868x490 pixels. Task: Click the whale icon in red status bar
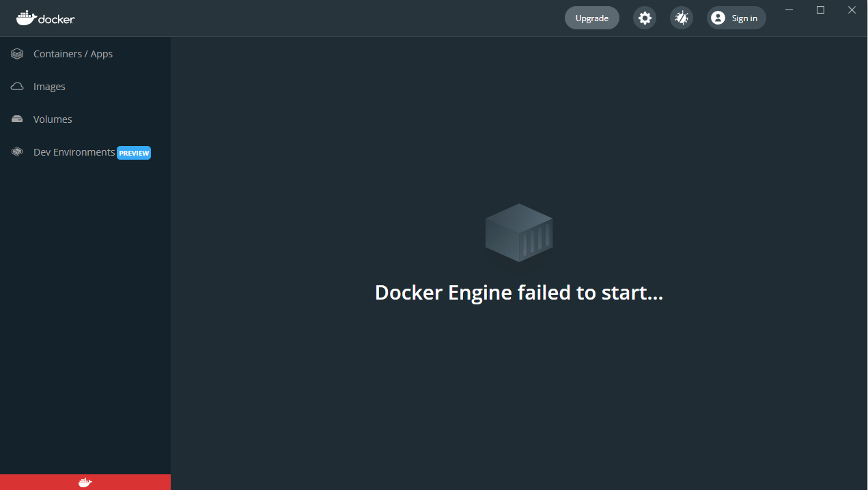[85, 482]
